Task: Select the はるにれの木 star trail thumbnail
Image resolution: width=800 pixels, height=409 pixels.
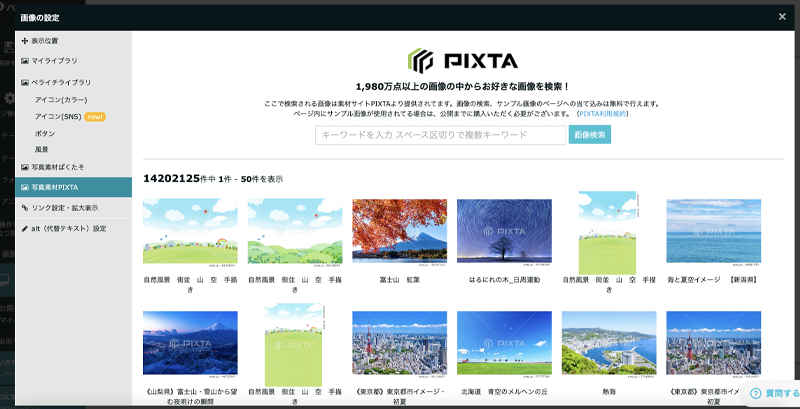Action: coord(504,231)
